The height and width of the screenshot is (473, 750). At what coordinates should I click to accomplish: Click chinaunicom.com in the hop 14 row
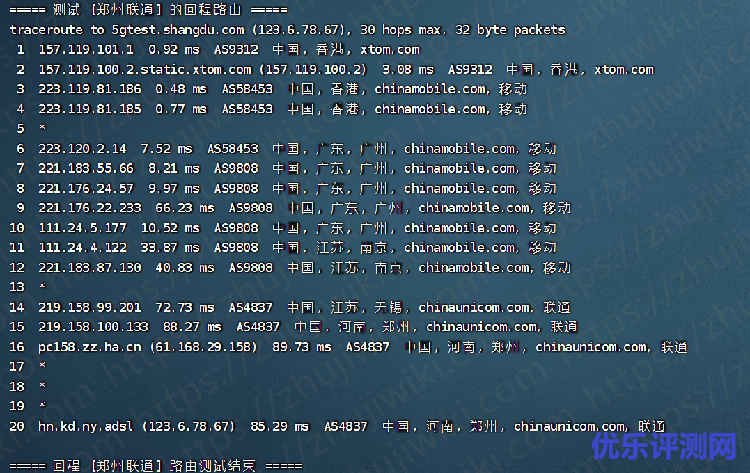pos(474,308)
